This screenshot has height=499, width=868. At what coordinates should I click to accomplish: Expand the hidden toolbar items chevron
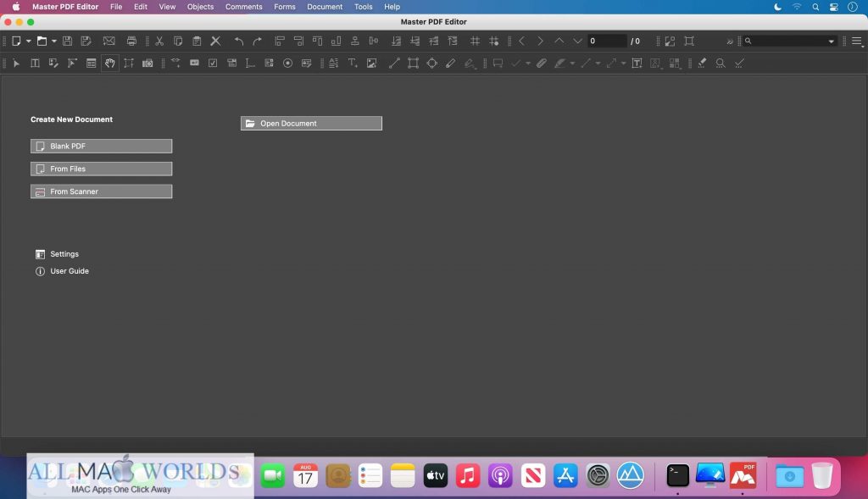point(730,42)
